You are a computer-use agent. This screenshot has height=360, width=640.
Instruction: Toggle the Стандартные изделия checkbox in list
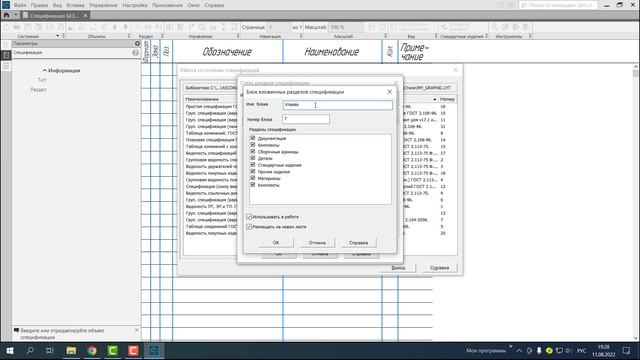(x=253, y=165)
